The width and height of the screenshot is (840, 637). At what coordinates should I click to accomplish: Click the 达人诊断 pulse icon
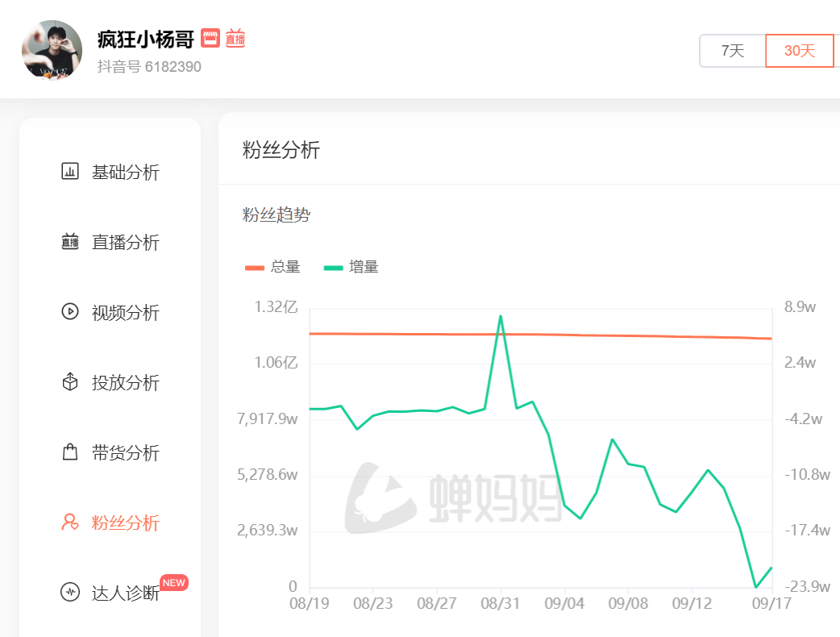point(70,593)
